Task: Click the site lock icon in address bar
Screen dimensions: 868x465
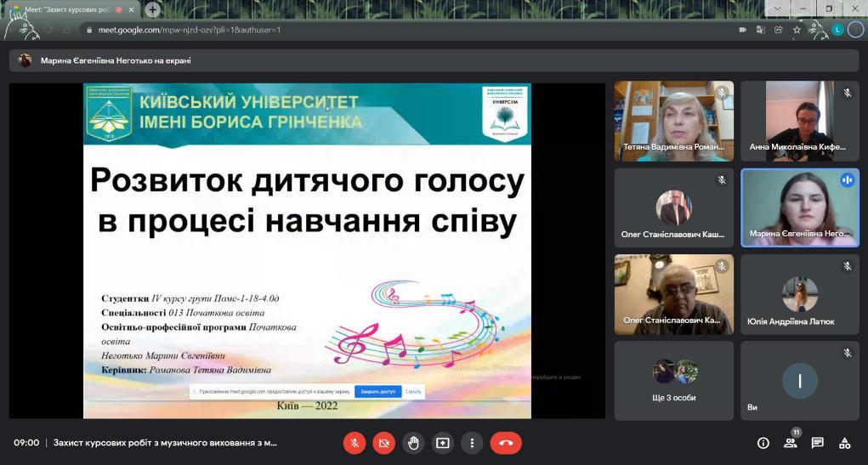Action: [x=89, y=30]
